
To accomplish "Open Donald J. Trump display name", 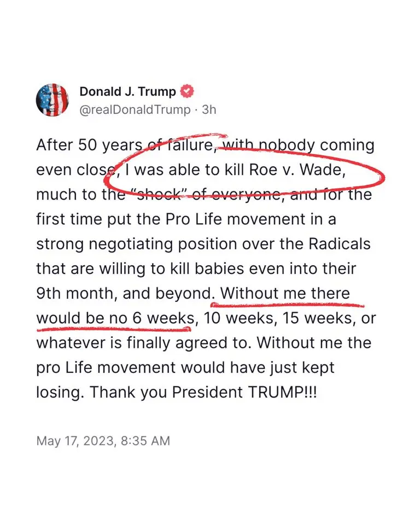I will [127, 91].
